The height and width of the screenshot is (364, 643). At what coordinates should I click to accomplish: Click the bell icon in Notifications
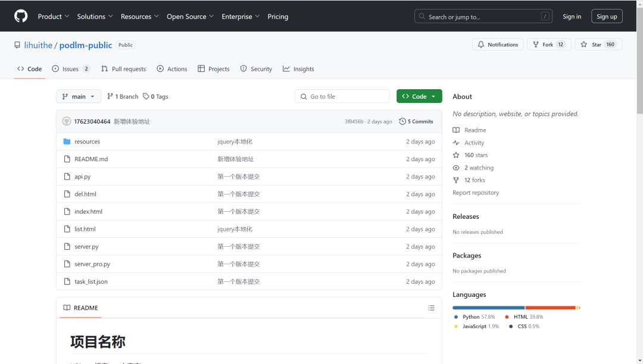481,45
